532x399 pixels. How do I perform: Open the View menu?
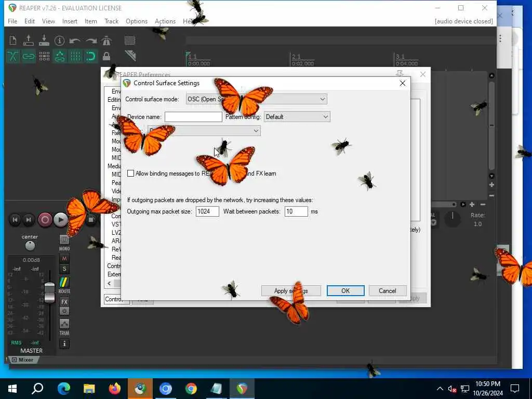click(48, 21)
